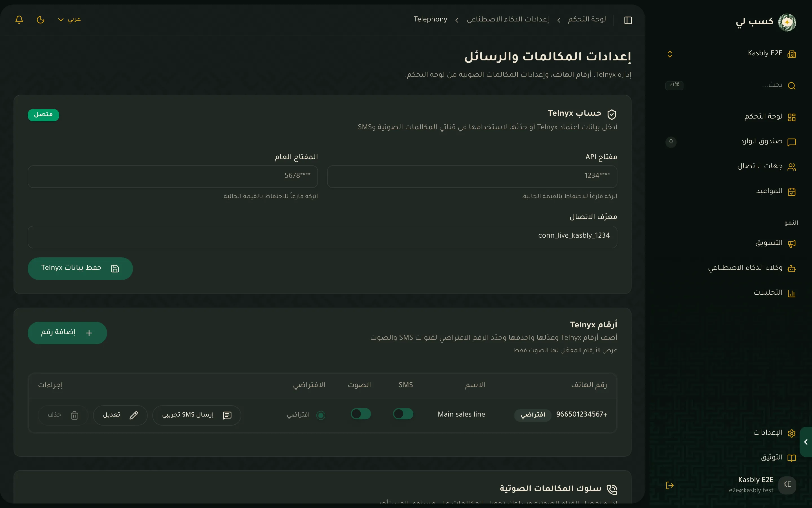Open إعدادات الذكاء الاصطناعي breadcrumb
Screen dimensions: 812x508
[x=508, y=19]
